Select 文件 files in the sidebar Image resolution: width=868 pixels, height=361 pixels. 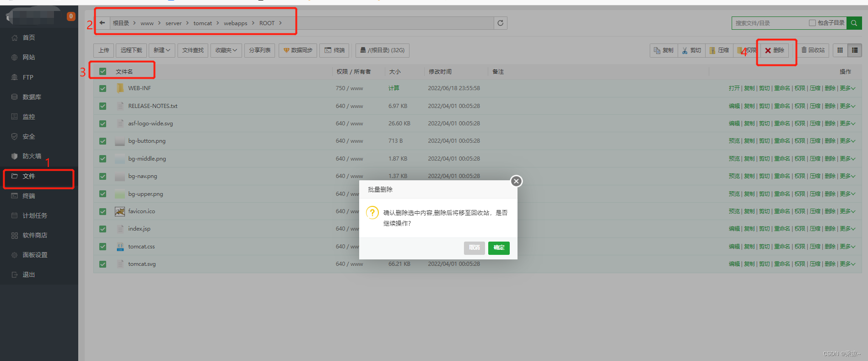(29, 176)
